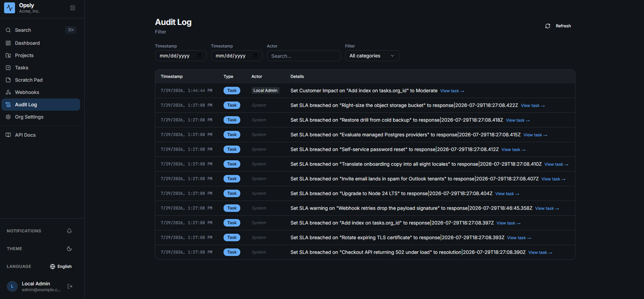
Task: Click System actor in Webhook retries row
Action: (259, 208)
